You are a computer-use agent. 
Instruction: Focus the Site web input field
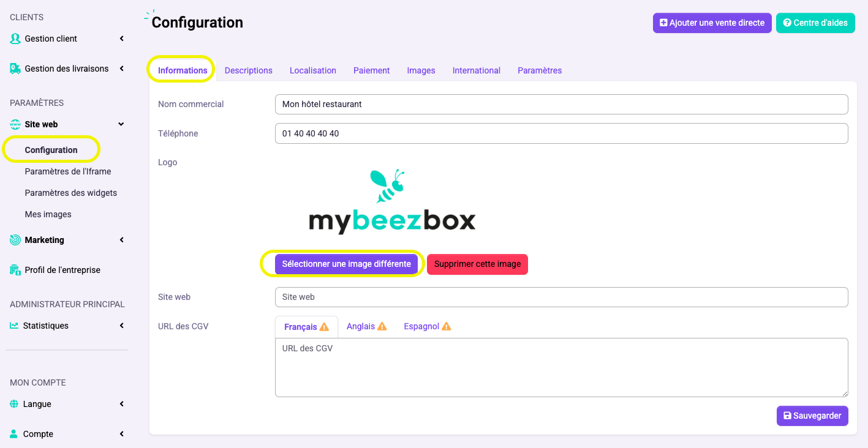pos(562,297)
